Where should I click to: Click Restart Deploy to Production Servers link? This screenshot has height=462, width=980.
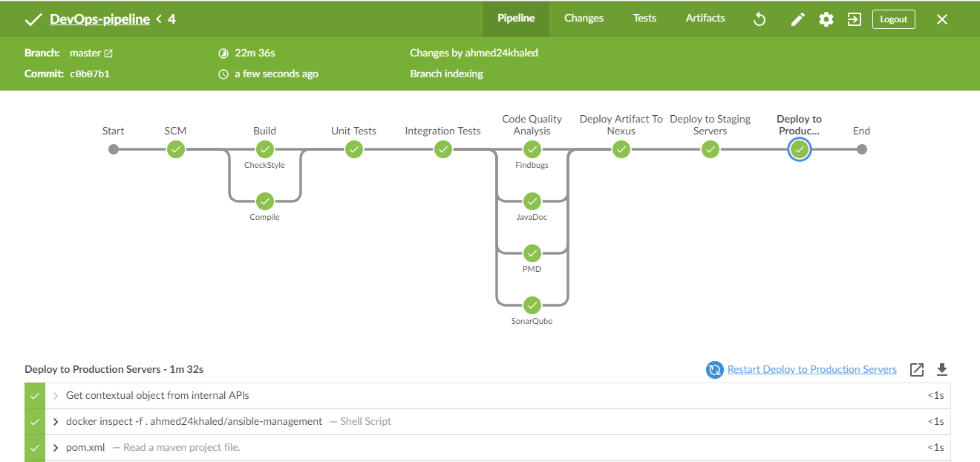pyautogui.click(x=811, y=369)
